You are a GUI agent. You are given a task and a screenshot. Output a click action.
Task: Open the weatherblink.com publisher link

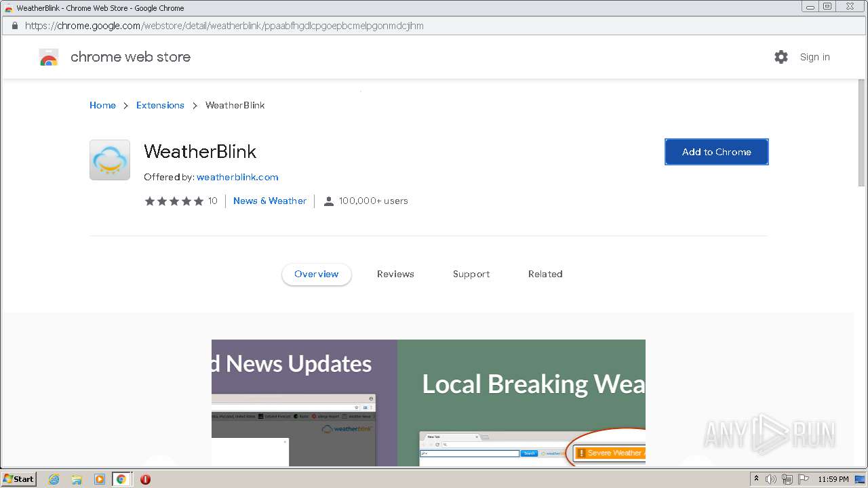tap(237, 177)
